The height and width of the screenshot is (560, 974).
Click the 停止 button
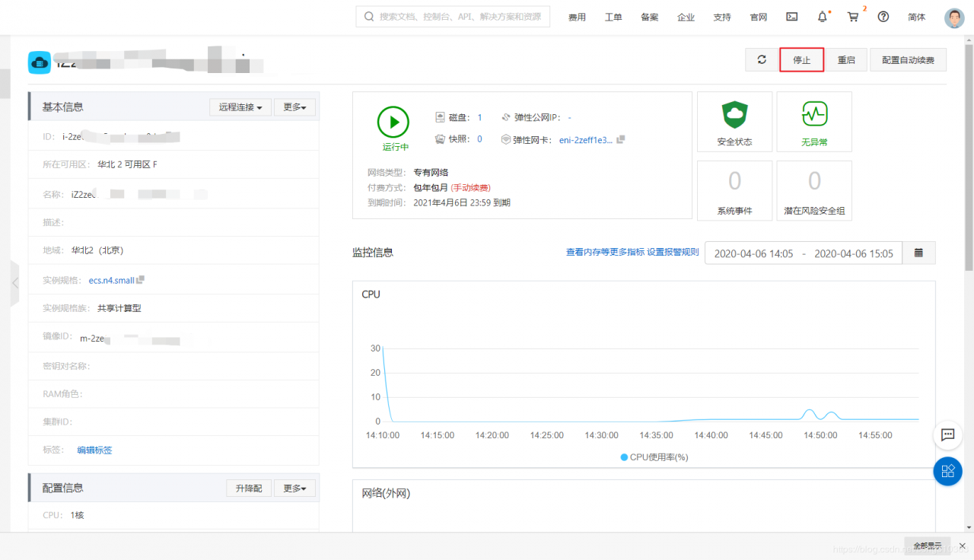(802, 59)
